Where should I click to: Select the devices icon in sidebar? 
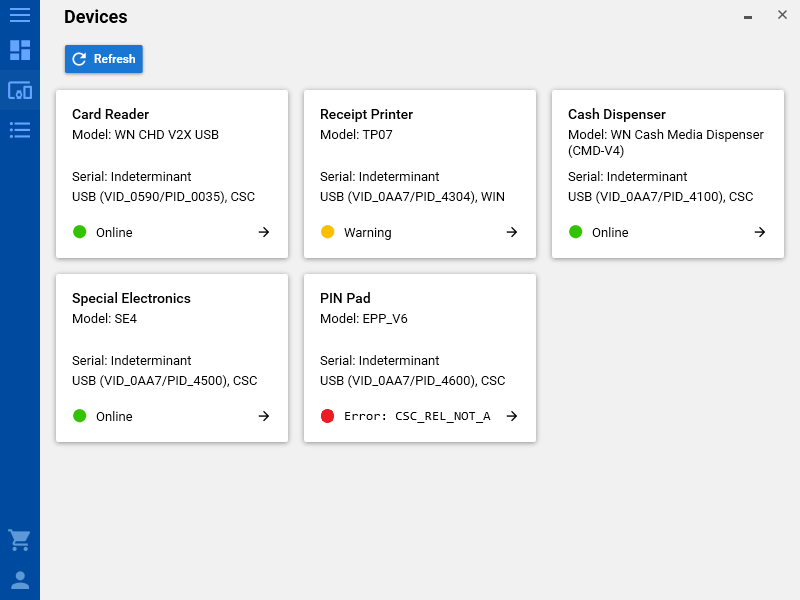coord(20,90)
